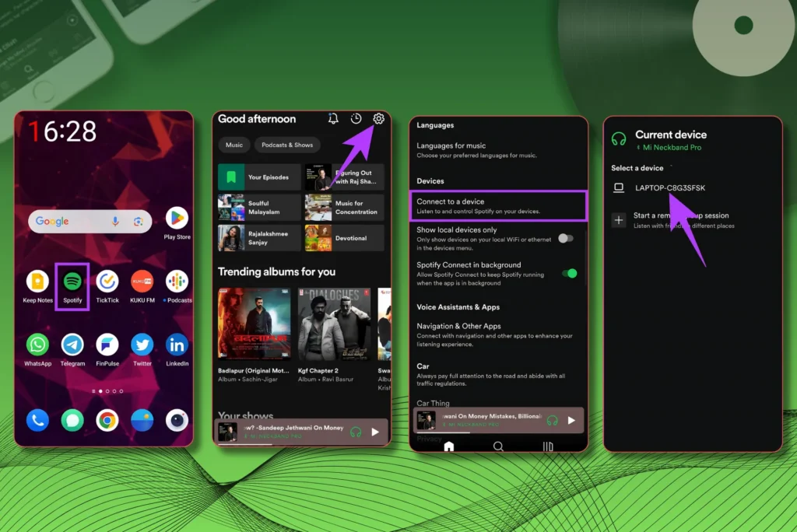This screenshot has width=797, height=532.
Task: Open the Your Episodes tile
Action: tap(259, 177)
